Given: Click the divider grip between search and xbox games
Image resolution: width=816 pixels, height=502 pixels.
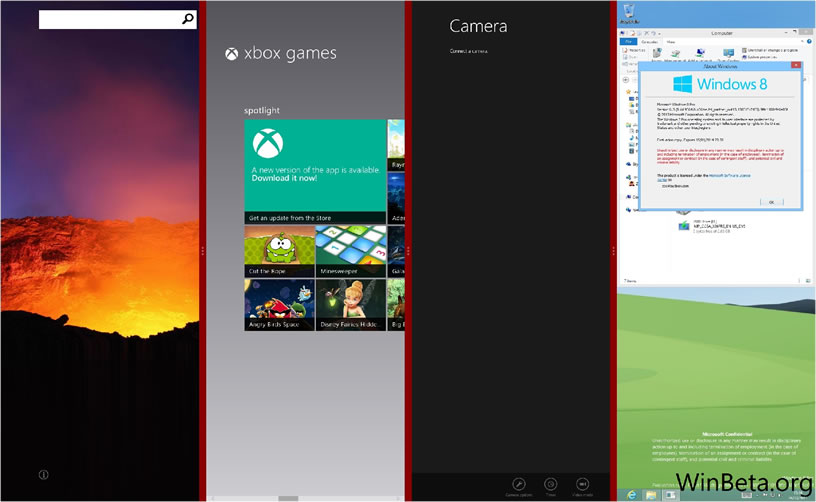Looking at the screenshot, I should click(x=202, y=251).
